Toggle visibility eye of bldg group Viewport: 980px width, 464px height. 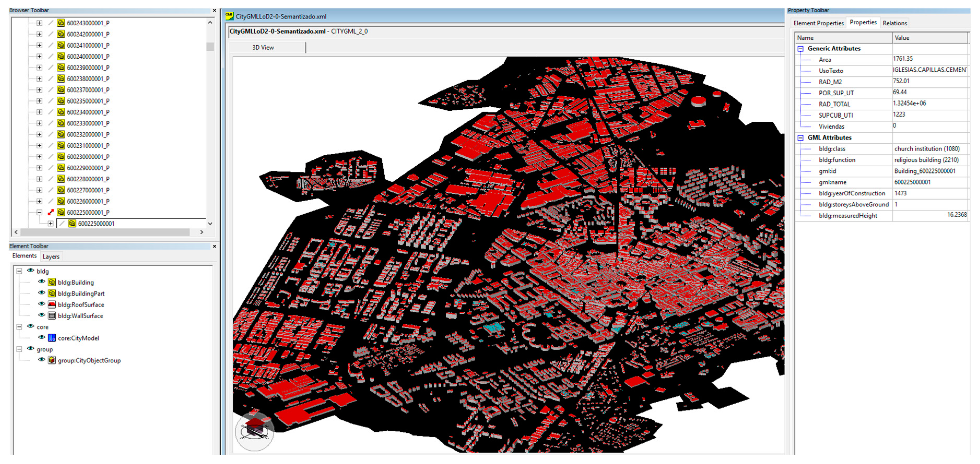[31, 270]
